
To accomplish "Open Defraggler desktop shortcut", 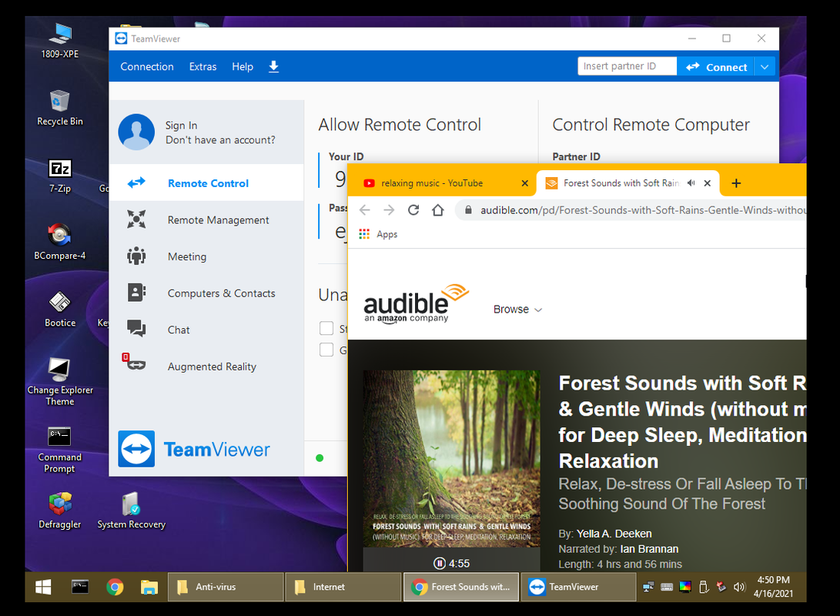I will [60, 511].
